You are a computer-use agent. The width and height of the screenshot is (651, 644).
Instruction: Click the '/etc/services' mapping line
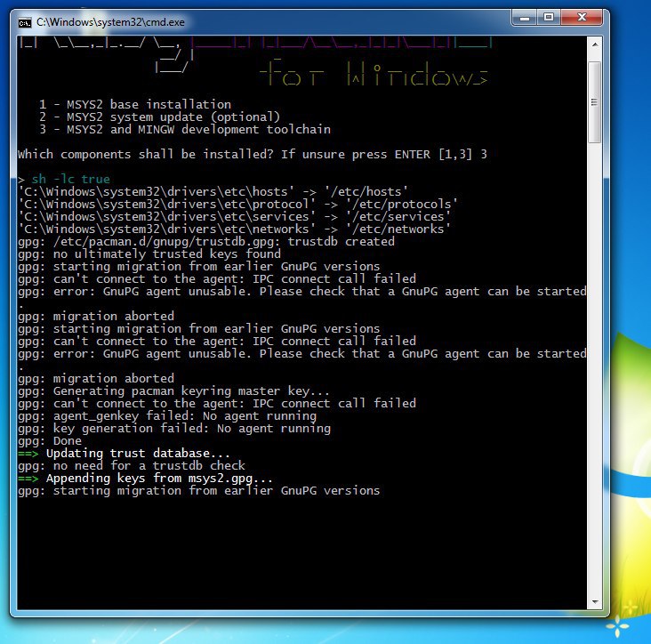click(x=234, y=217)
